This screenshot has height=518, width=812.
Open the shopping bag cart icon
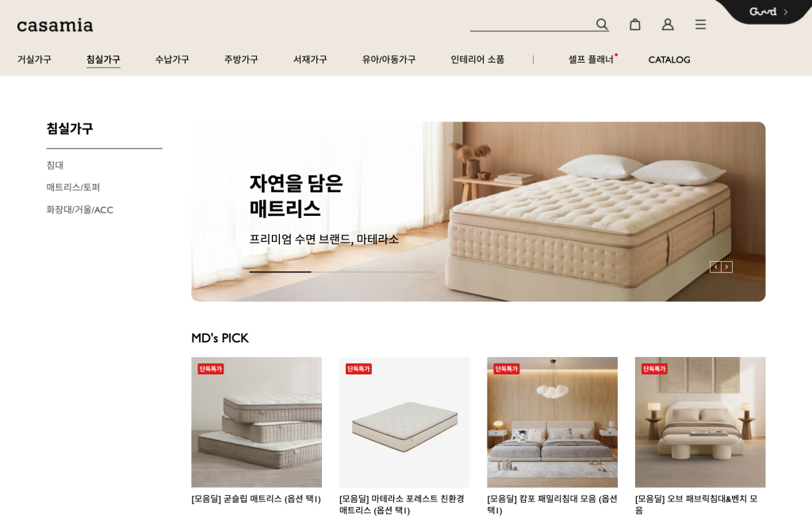[x=635, y=25]
